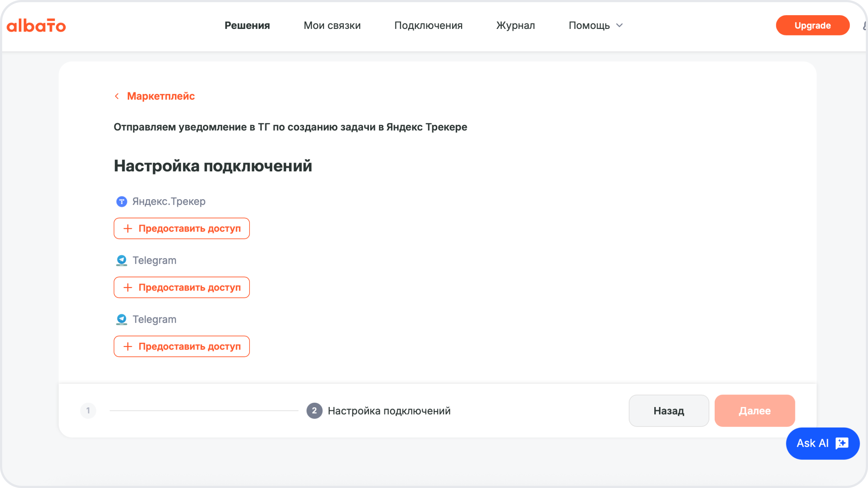Select the solution title about Яндекс Трекере
Image resolution: width=868 pixels, height=488 pixels.
point(290,127)
